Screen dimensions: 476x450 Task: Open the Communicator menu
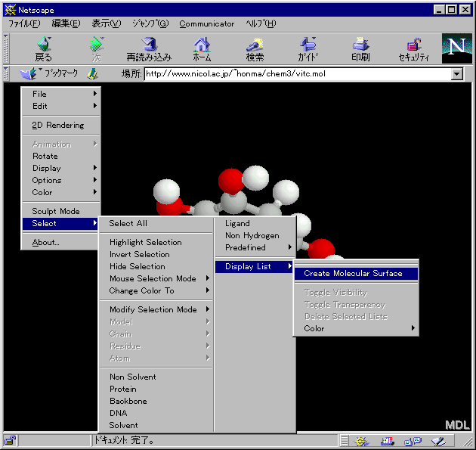click(206, 23)
